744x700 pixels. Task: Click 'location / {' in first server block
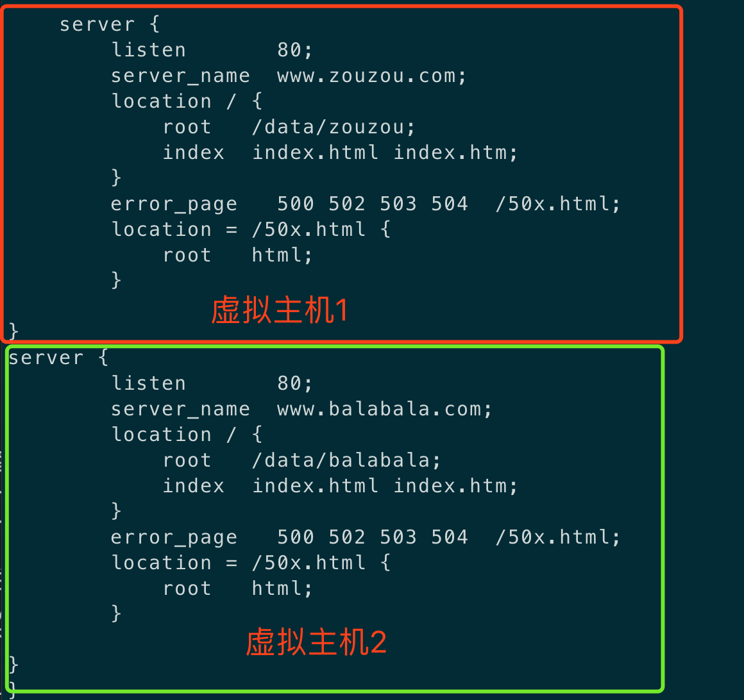point(187,101)
